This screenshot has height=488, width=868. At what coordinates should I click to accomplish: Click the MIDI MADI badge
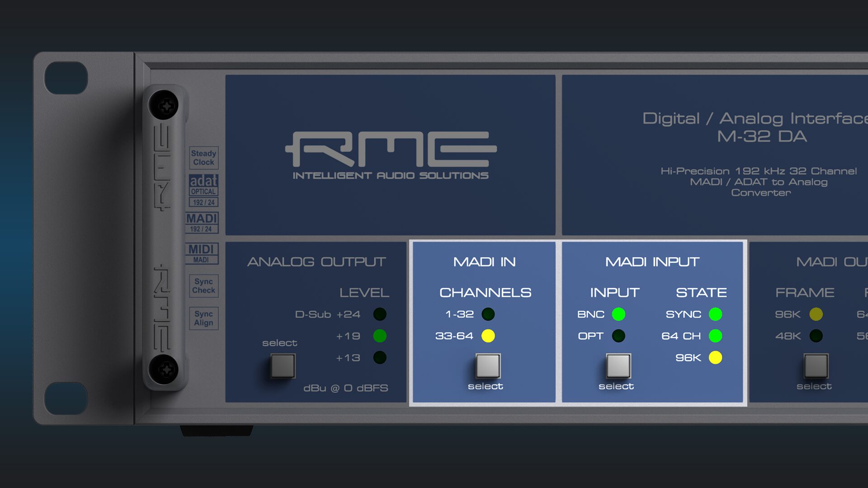coord(202,253)
